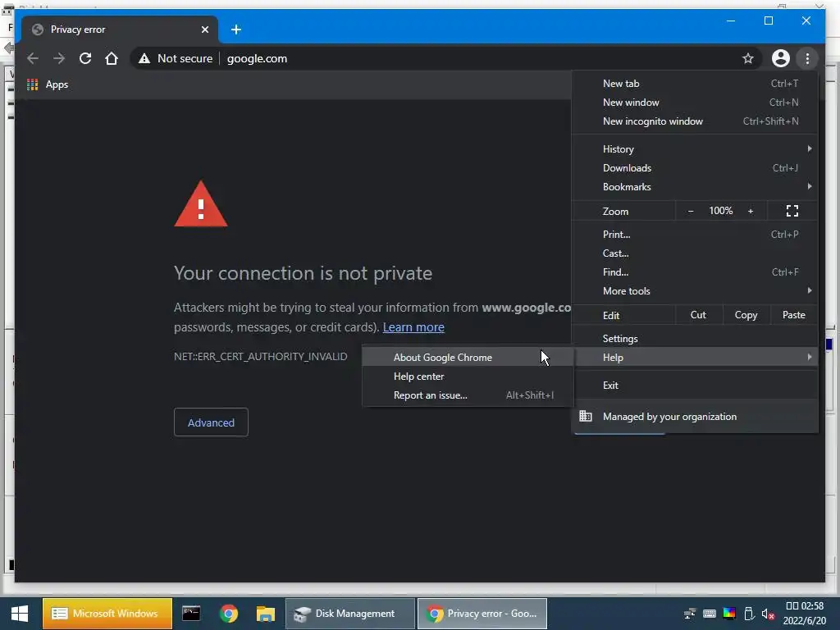The image size is (840, 630).
Task: Select New tab menu item
Action: click(695, 84)
